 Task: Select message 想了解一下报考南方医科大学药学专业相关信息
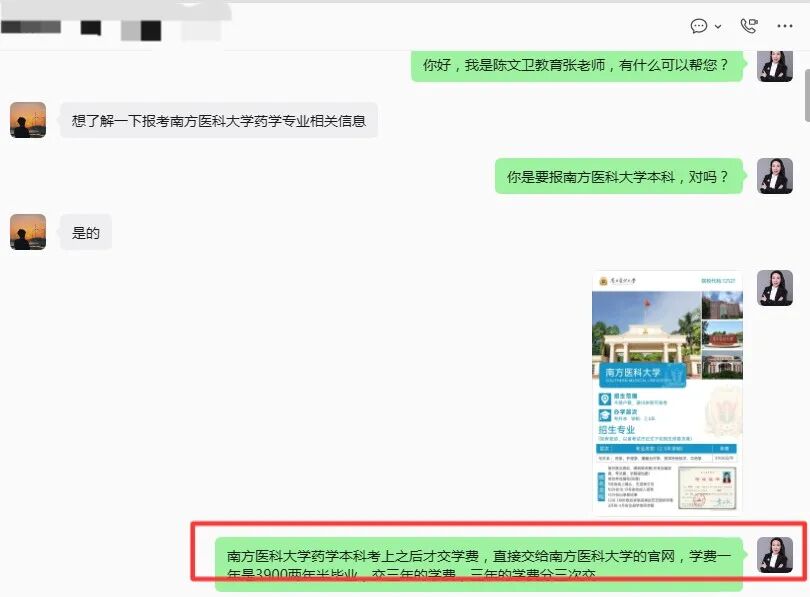[x=219, y=121]
